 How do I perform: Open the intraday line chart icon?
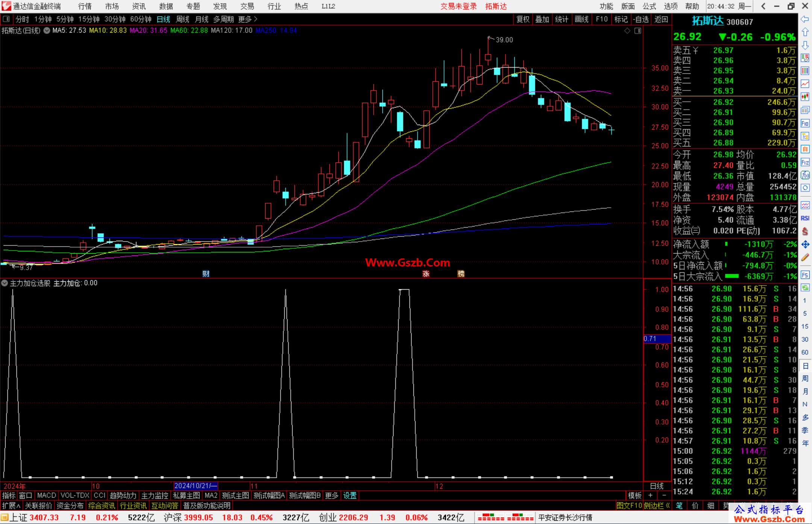coord(805,84)
